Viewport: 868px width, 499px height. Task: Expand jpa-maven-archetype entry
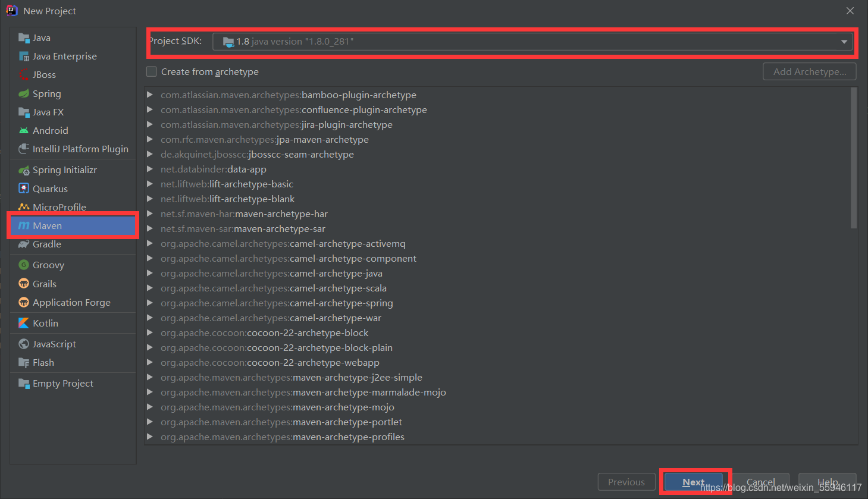(150, 139)
